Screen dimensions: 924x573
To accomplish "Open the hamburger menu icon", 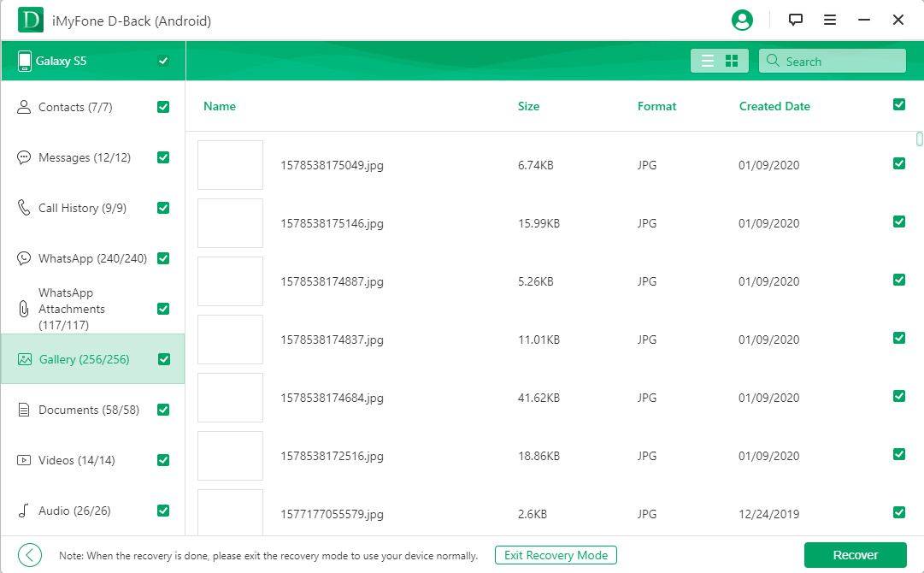I will click(830, 20).
